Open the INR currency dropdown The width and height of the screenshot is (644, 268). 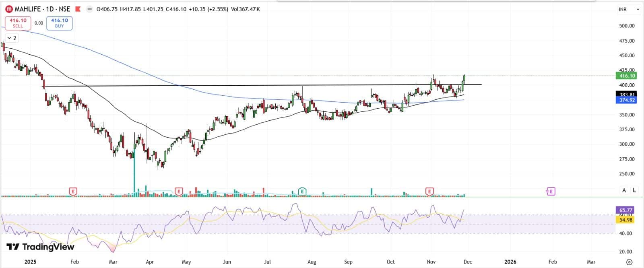[629, 9]
